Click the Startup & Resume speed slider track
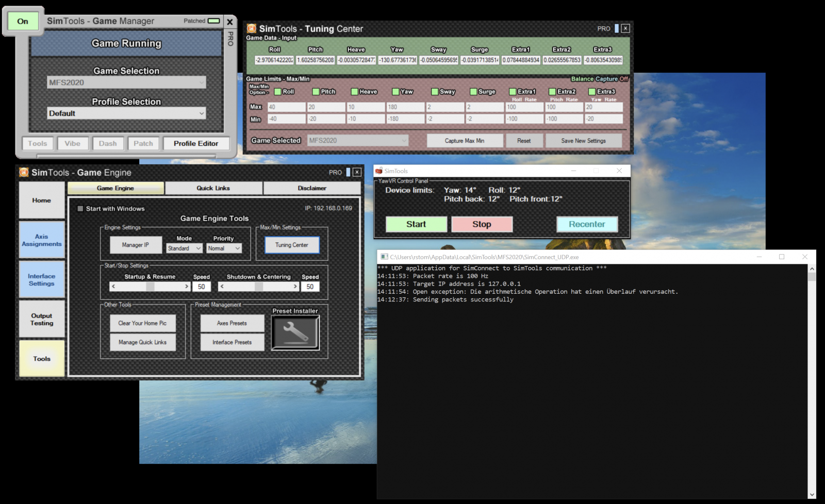Image resolution: width=825 pixels, height=504 pixels. (150, 287)
